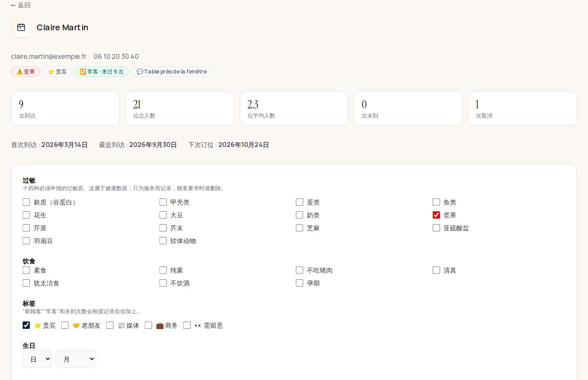Click the 坚果 warning allergy badge
The height and width of the screenshot is (380, 588).
click(25, 72)
